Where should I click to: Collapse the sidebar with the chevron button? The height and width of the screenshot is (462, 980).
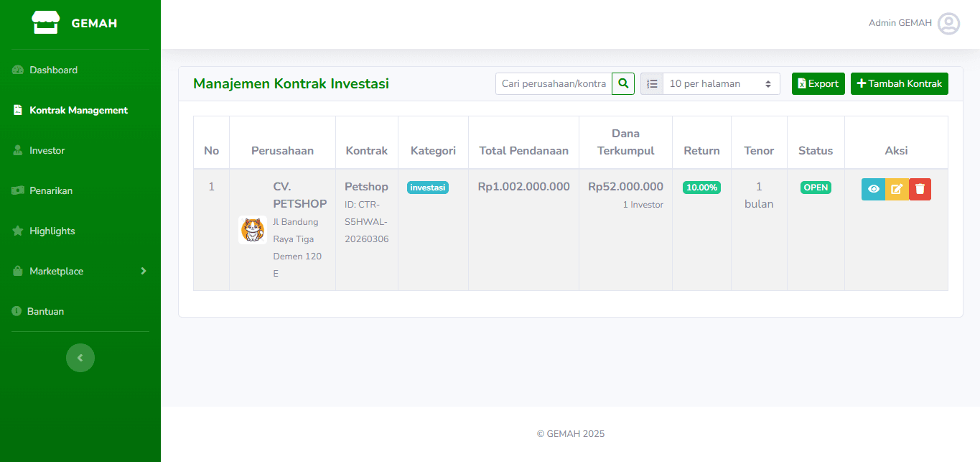click(x=80, y=358)
